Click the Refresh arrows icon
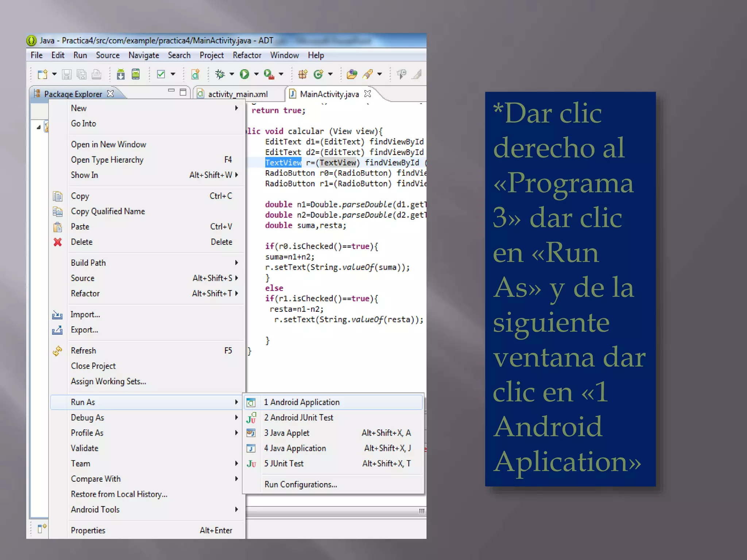This screenshot has width=747, height=560. tap(57, 351)
